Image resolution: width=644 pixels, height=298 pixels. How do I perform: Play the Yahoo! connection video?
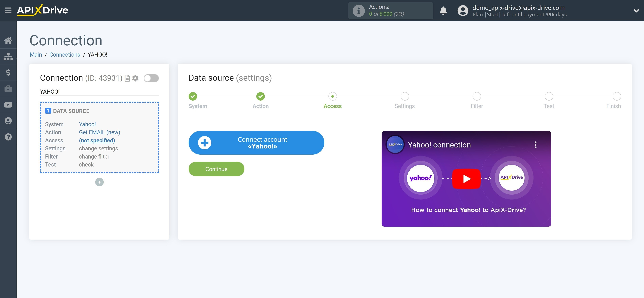click(x=466, y=179)
